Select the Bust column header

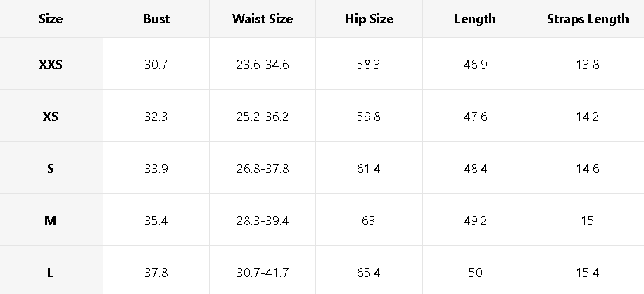point(156,19)
